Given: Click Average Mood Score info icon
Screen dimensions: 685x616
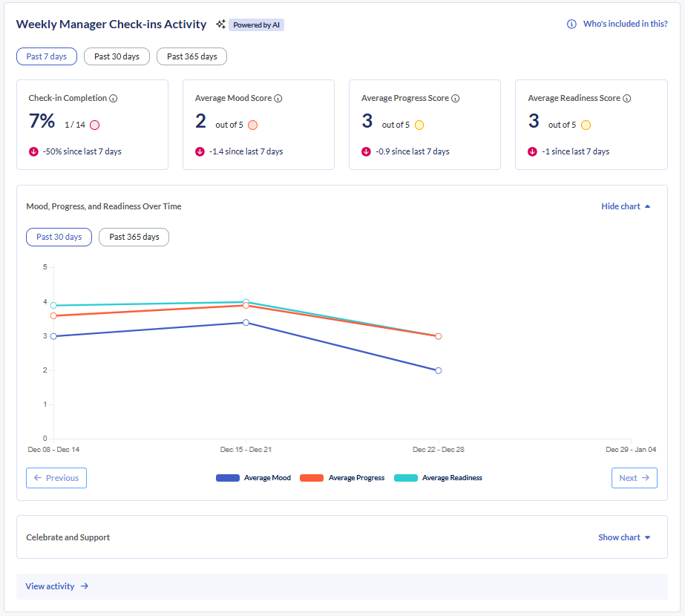Looking at the screenshot, I should 278,98.
